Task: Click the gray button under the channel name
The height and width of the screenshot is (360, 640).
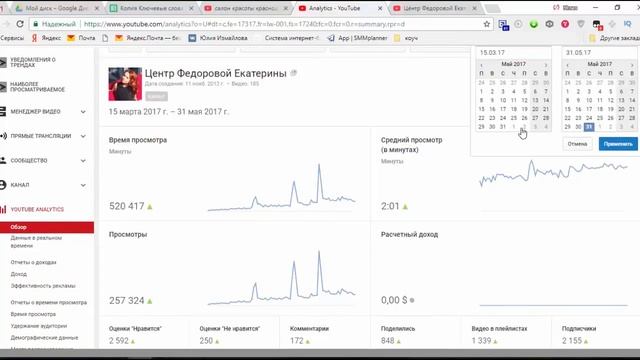Action: pos(156,96)
